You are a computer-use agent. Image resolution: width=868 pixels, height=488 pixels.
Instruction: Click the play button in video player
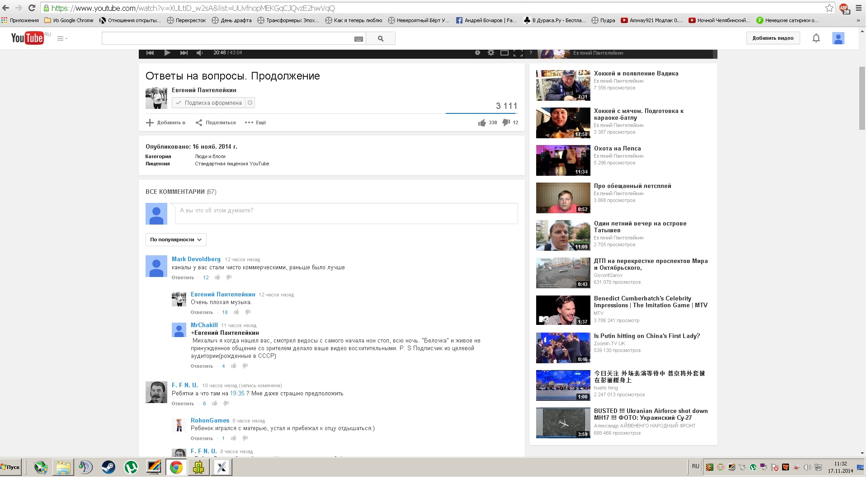[x=167, y=53]
